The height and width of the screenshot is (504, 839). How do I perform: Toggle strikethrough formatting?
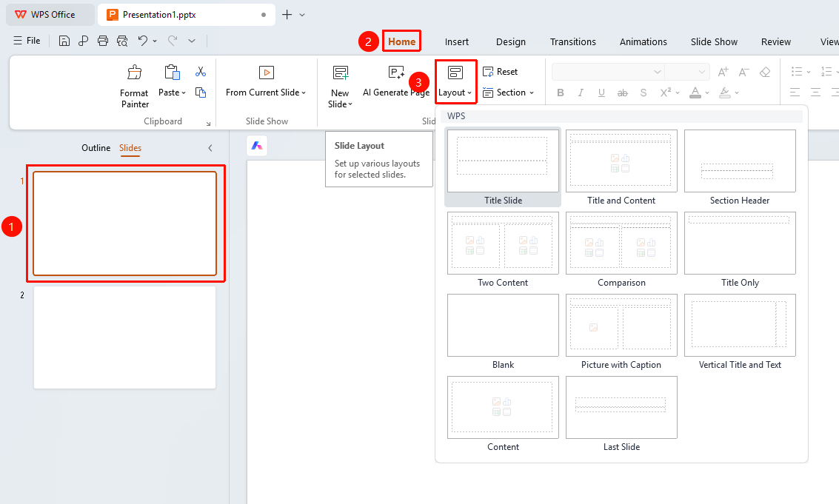[622, 93]
